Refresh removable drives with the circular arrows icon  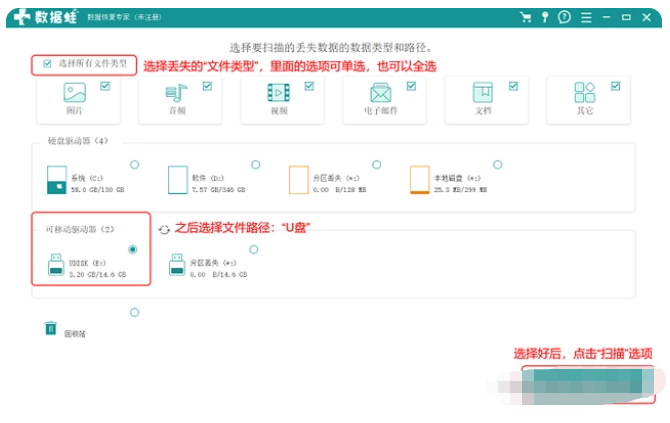coord(164,230)
